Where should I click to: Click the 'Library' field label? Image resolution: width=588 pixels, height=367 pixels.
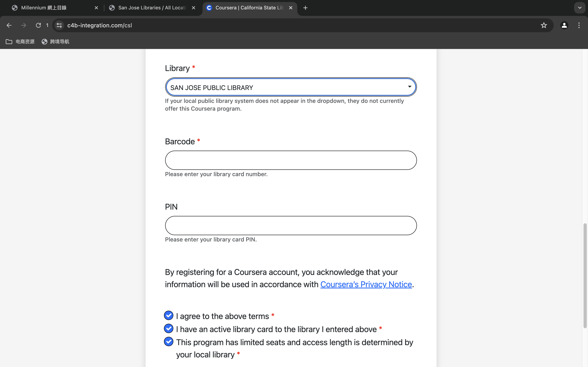[177, 68]
